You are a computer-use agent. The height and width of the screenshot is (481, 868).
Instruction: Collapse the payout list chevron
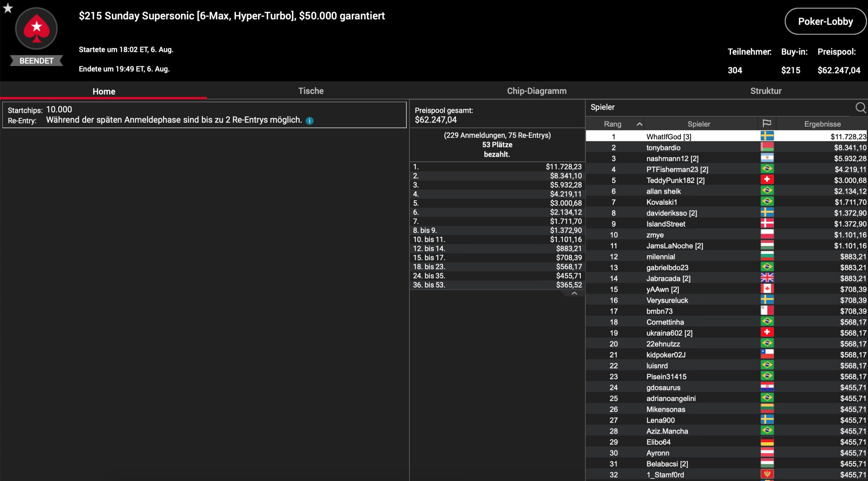(x=574, y=293)
